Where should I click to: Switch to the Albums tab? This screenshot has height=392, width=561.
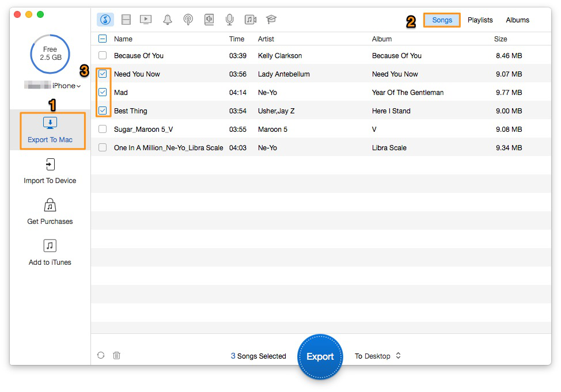[x=517, y=20]
